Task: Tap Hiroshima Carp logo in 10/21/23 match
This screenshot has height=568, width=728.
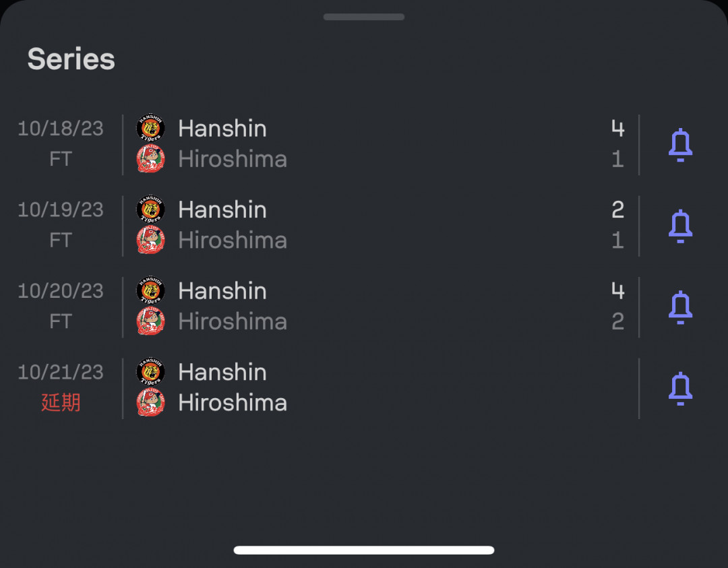Action: coord(150,402)
